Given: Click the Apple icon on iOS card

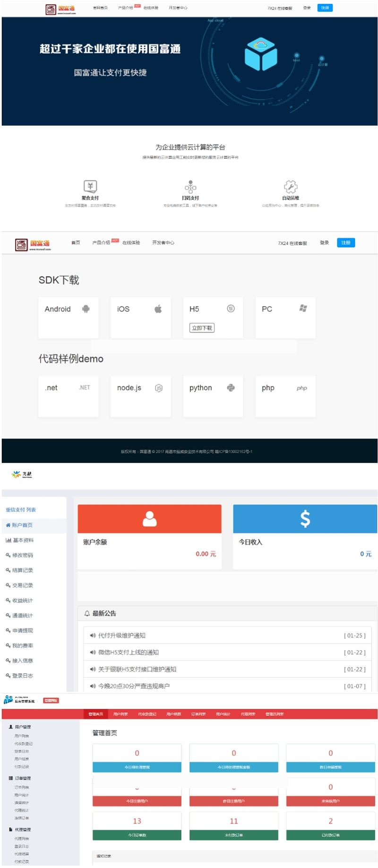Looking at the screenshot, I should pyautogui.click(x=158, y=309).
